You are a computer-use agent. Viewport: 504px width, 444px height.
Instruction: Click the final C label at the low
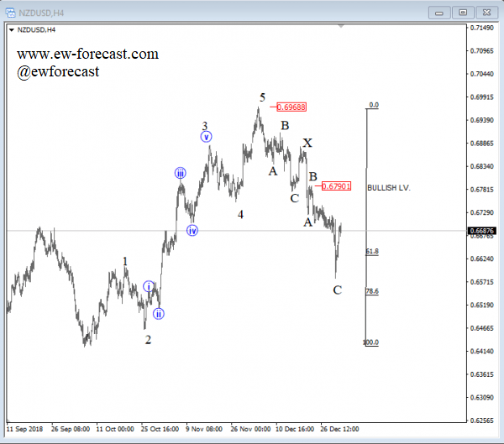(x=338, y=290)
